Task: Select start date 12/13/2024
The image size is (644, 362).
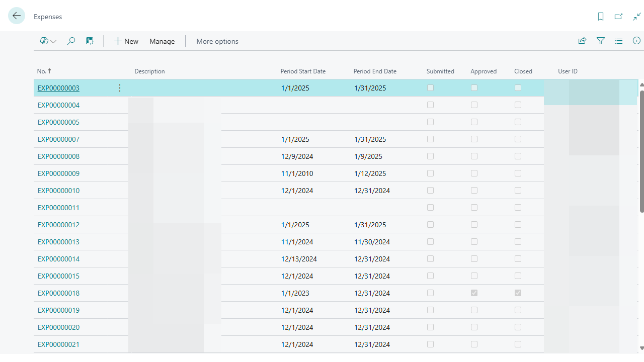Action: [299, 259]
